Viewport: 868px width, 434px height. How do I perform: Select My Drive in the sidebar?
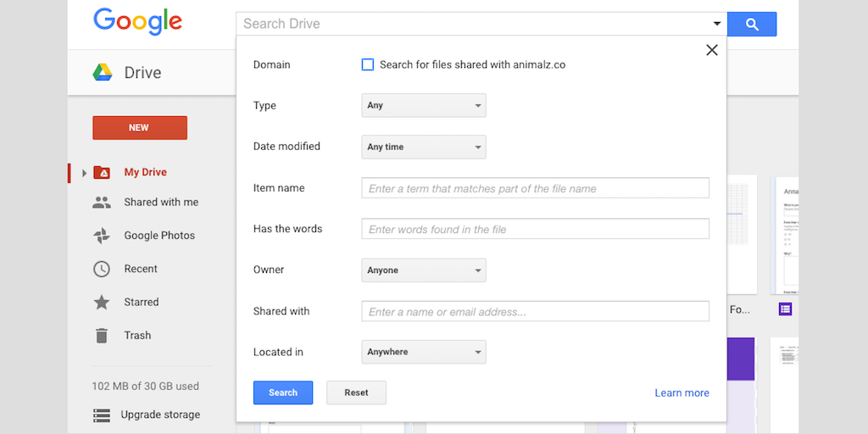click(145, 172)
